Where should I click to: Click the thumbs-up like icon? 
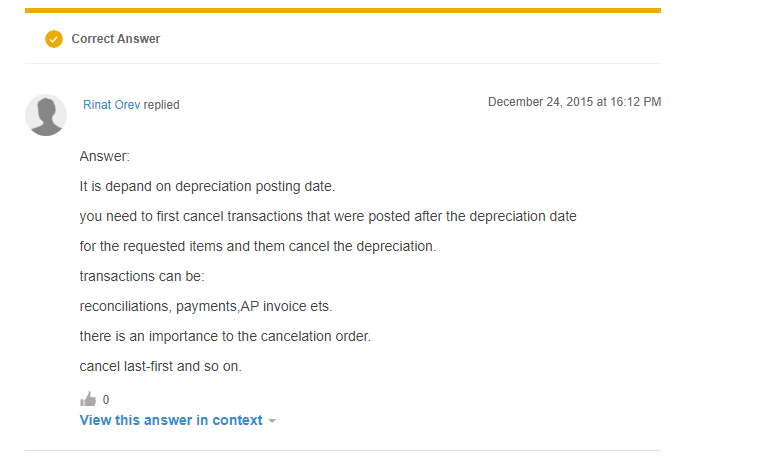(x=88, y=399)
